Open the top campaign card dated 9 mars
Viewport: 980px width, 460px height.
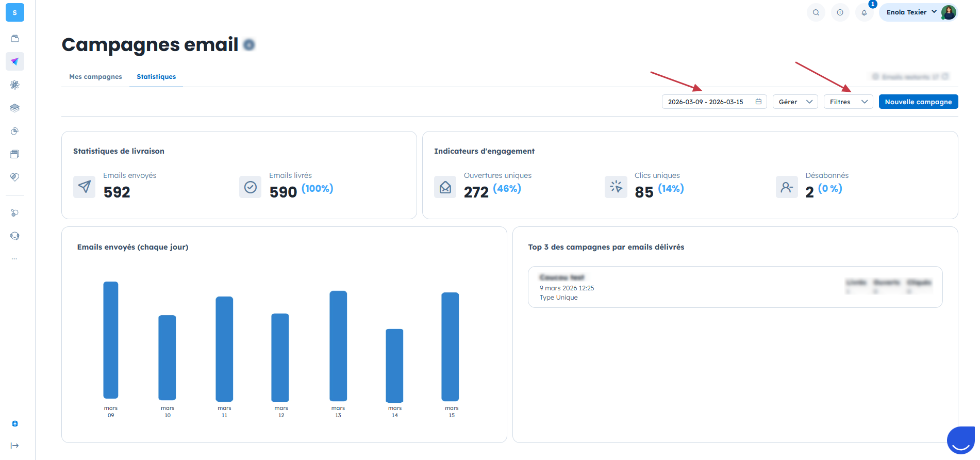tap(735, 287)
